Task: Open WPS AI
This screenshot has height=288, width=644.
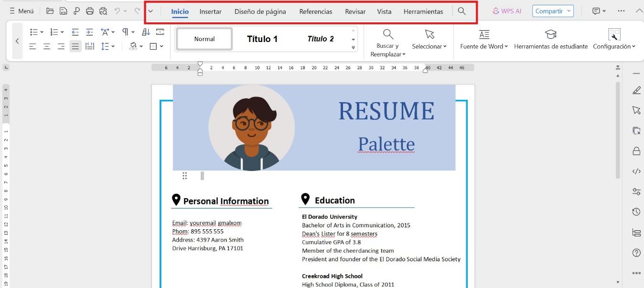Action: coord(506,11)
